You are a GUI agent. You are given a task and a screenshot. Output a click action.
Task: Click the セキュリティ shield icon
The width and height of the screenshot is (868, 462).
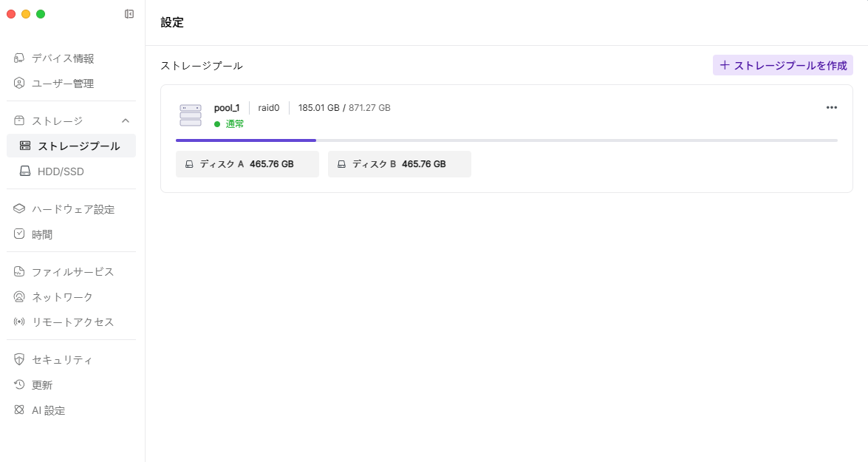point(19,360)
